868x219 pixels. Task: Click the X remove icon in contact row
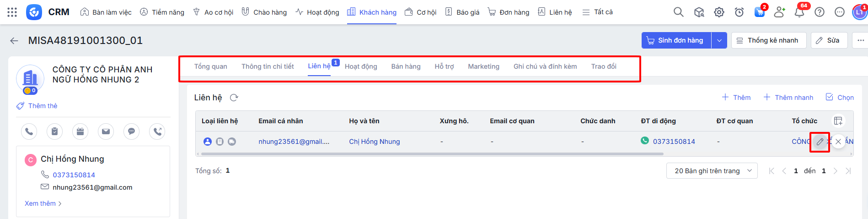click(x=838, y=142)
